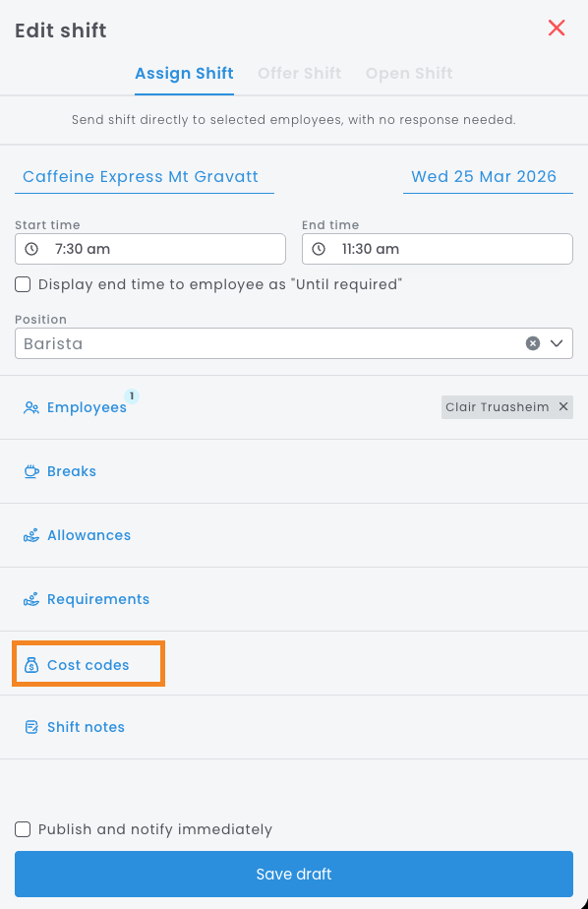
Task: Click the End time input field
Action: [x=438, y=249]
